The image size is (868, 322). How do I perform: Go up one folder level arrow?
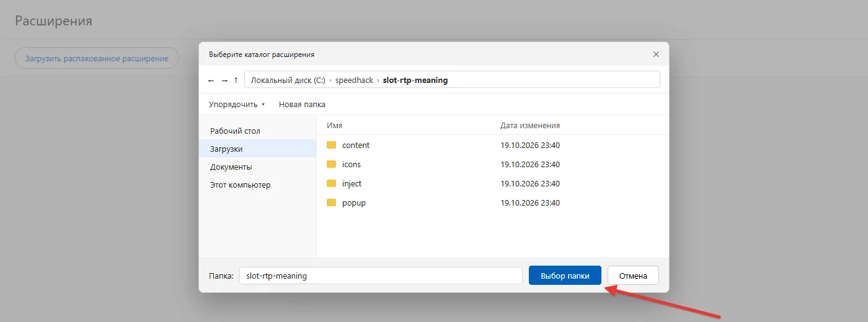point(236,80)
